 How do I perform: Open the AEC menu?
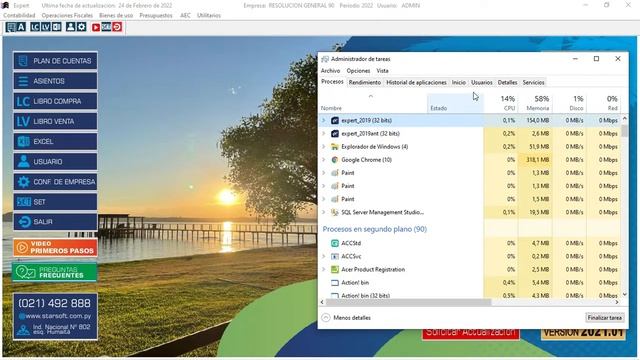185,15
